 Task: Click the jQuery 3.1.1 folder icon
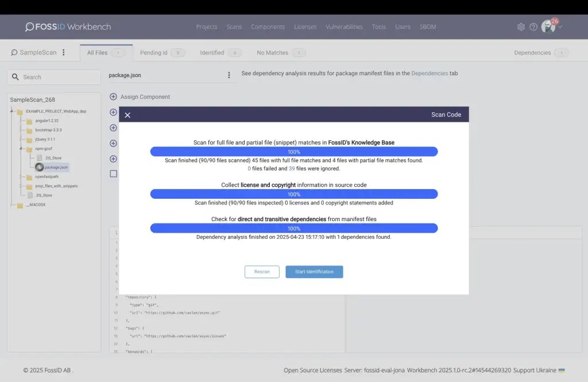pos(29,140)
